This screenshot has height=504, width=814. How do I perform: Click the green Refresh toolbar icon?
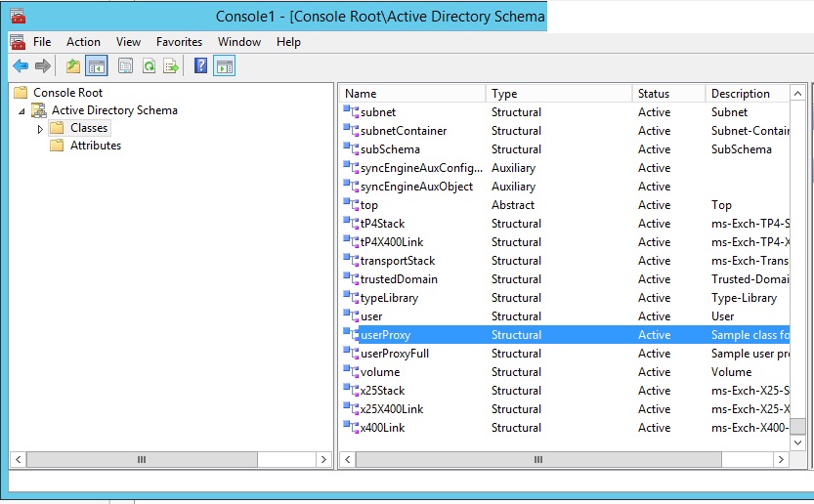(x=149, y=65)
